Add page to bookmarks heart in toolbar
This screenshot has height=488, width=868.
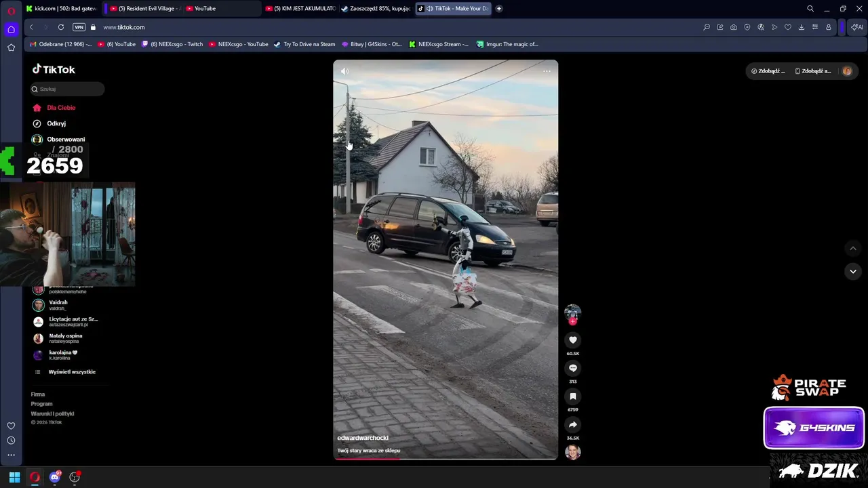point(788,27)
